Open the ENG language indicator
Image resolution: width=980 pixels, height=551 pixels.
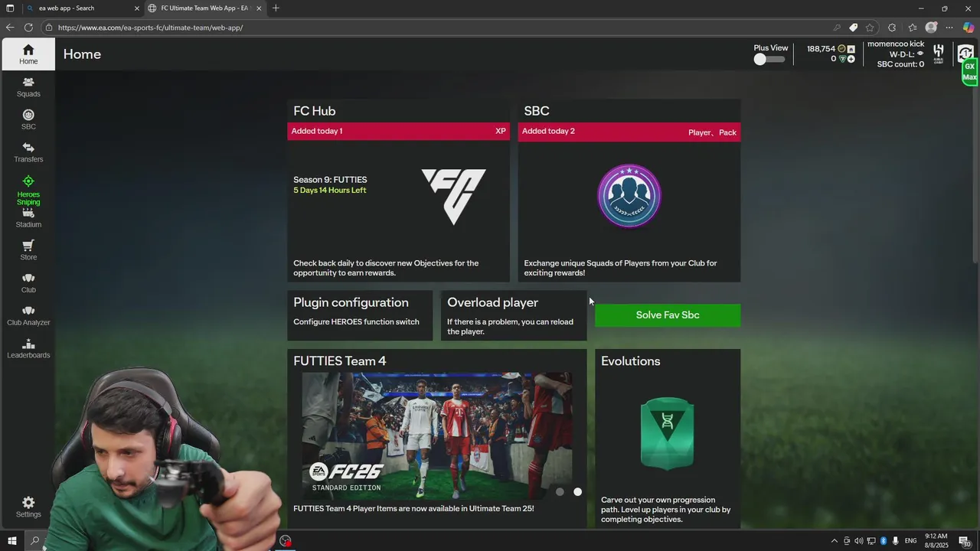pos(911,541)
